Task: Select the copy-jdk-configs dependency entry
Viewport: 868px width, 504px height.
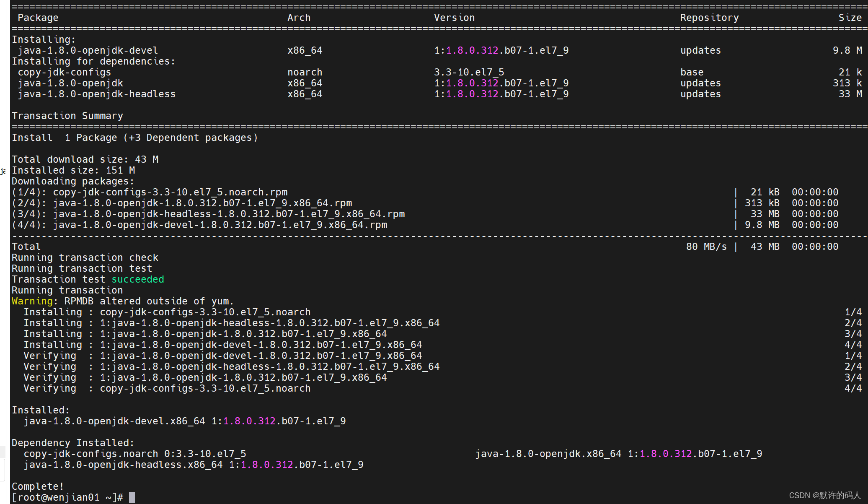Action: (64, 72)
